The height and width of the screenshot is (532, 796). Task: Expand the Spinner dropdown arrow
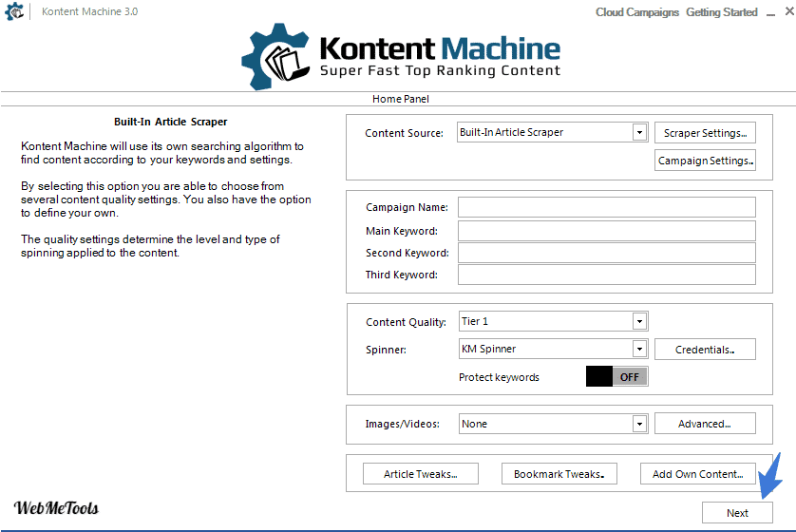tap(639, 349)
